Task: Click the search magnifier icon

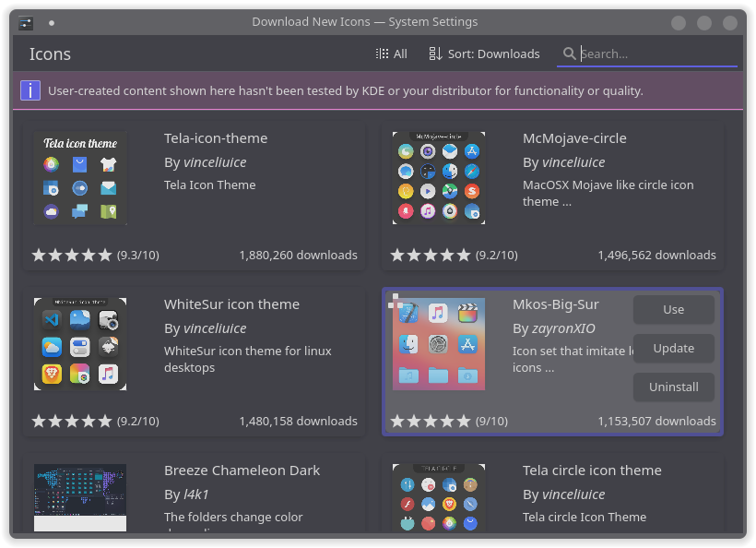Action: (570, 54)
